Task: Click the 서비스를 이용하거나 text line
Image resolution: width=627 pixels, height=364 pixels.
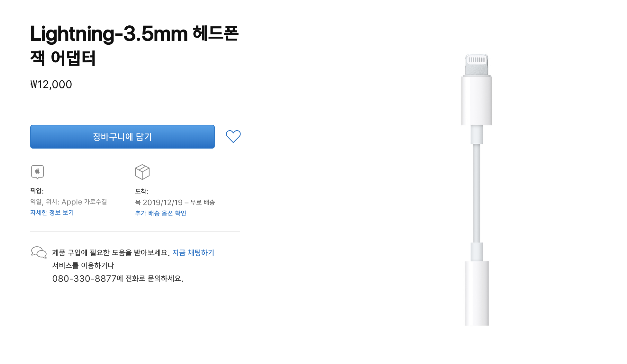Action: pyautogui.click(x=83, y=266)
